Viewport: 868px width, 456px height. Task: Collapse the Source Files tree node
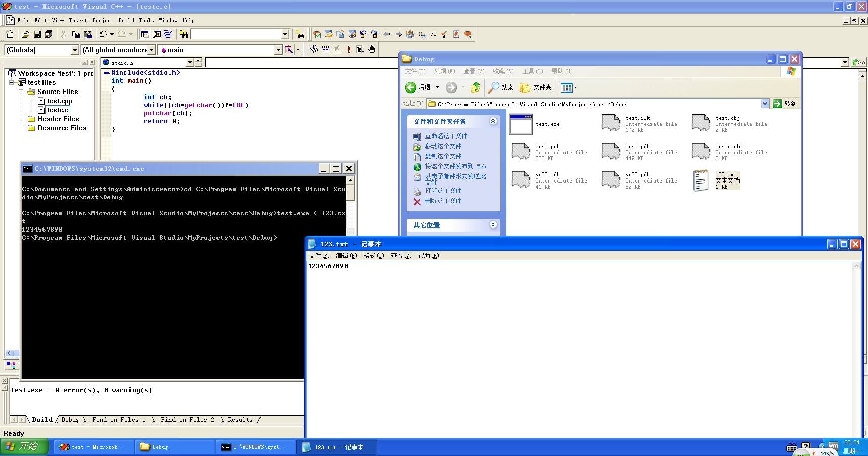click(21, 92)
